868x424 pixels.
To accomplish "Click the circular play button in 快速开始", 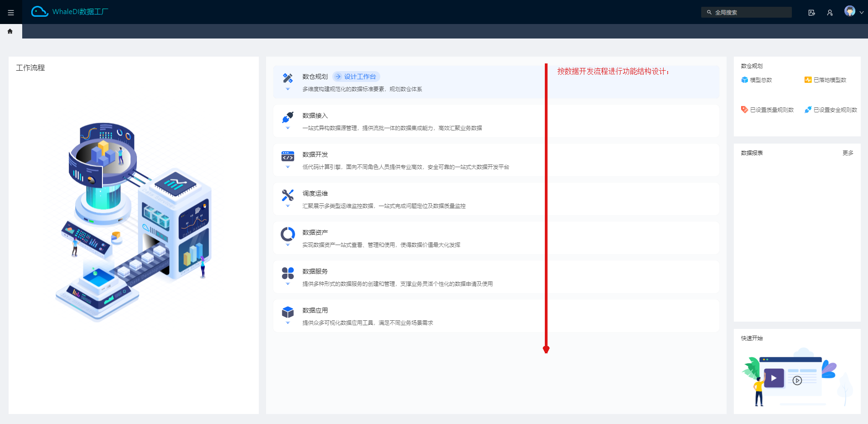I will click(797, 381).
